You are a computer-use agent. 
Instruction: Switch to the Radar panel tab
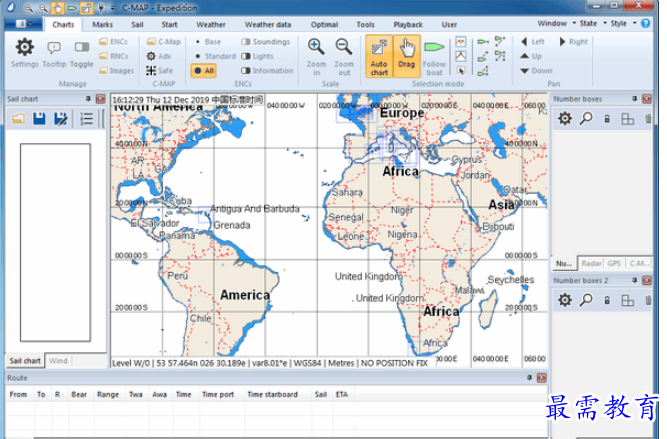tap(591, 263)
